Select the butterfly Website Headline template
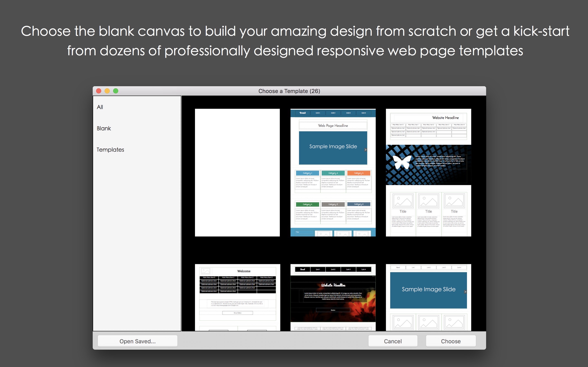Image resolution: width=588 pixels, height=367 pixels. (428, 172)
